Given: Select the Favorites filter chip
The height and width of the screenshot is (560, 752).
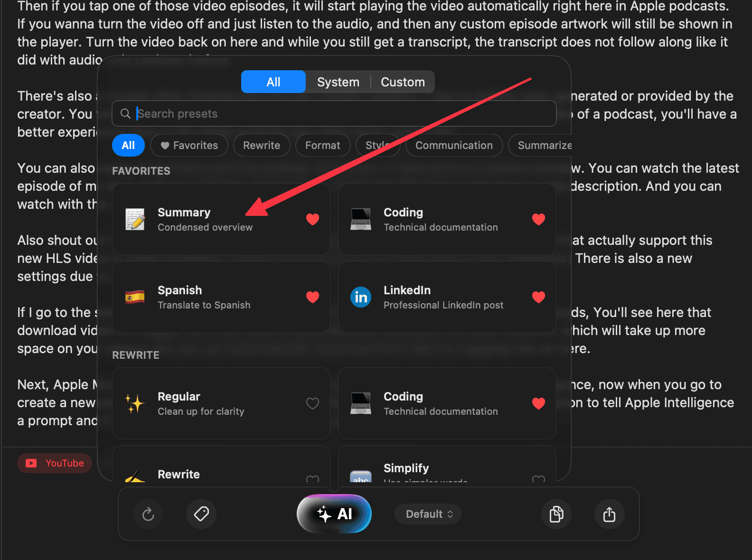Looking at the screenshot, I should [x=189, y=145].
